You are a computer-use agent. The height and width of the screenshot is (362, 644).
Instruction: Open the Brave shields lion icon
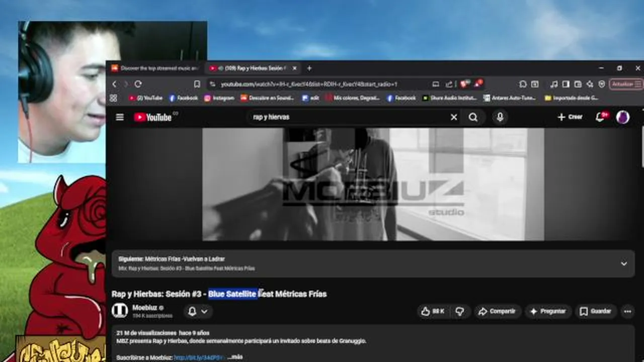(x=464, y=83)
